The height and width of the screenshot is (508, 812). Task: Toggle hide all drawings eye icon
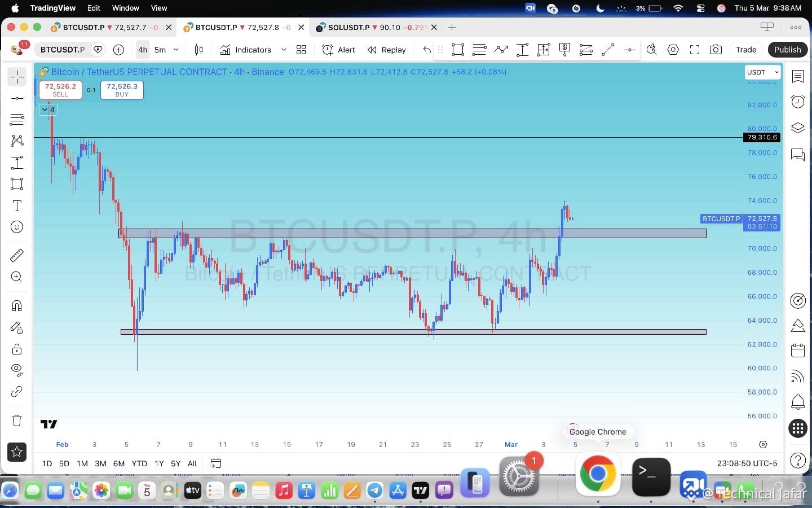tap(17, 370)
